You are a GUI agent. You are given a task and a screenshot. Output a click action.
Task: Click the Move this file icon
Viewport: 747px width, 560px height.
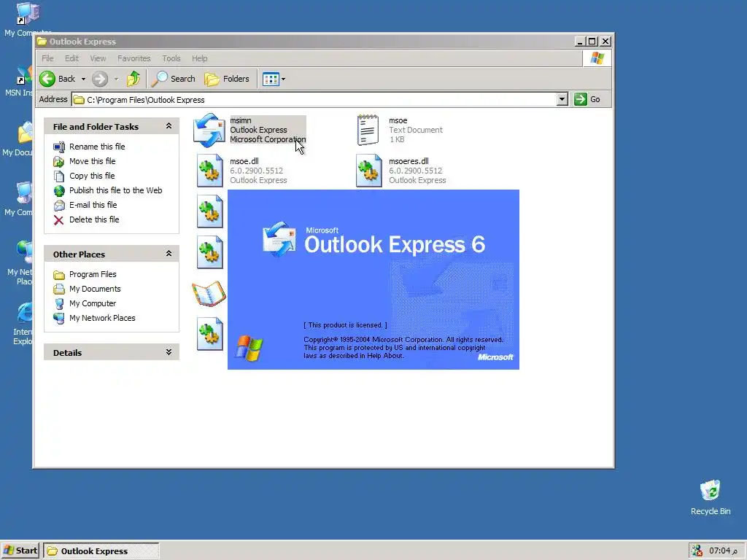pyautogui.click(x=58, y=161)
